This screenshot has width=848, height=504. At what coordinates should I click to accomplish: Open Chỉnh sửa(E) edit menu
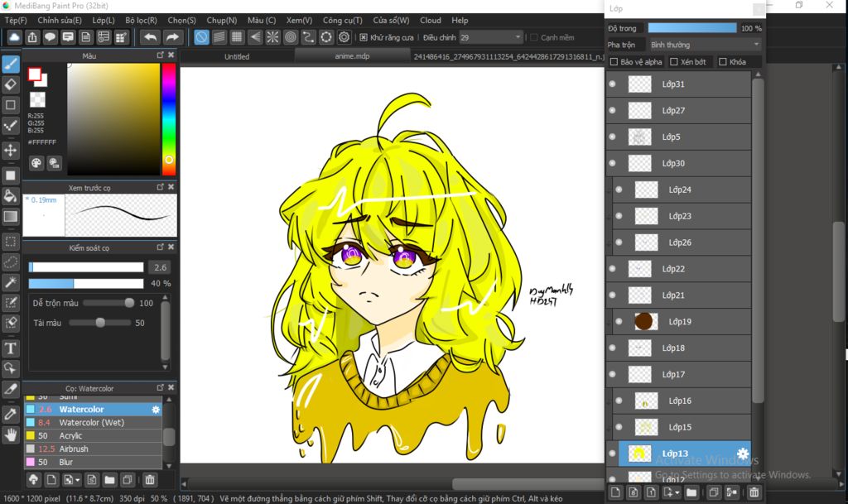[60, 20]
